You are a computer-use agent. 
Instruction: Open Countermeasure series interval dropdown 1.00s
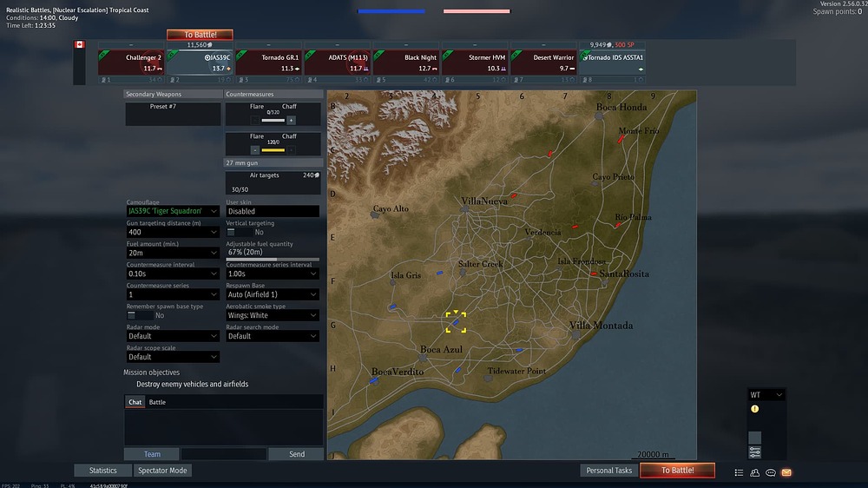click(273, 274)
